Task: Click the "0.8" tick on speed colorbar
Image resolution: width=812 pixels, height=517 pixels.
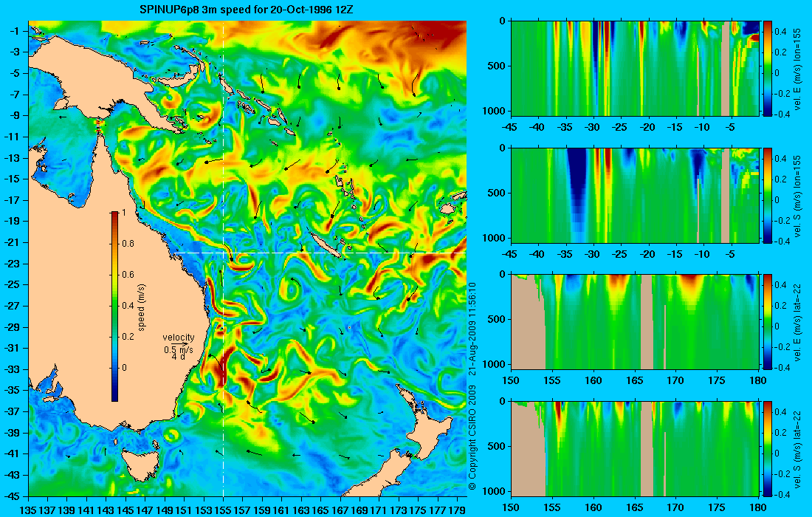Action: pos(128,244)
